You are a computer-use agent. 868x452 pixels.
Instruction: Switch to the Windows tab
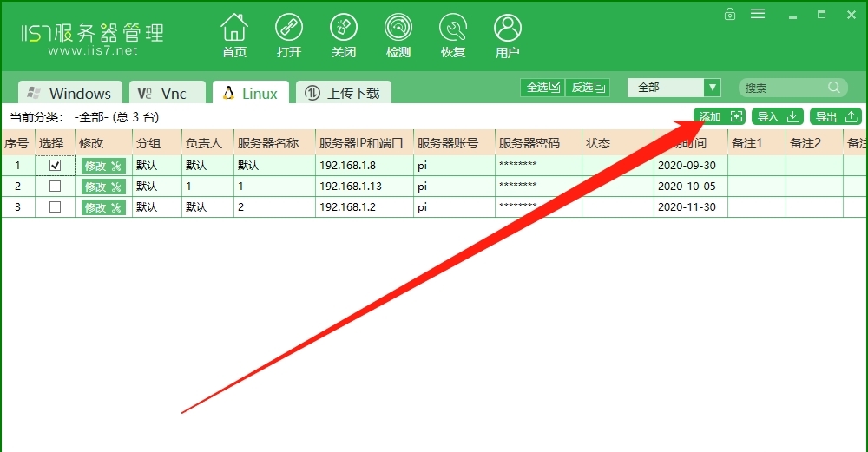click(x=70, y=93)
